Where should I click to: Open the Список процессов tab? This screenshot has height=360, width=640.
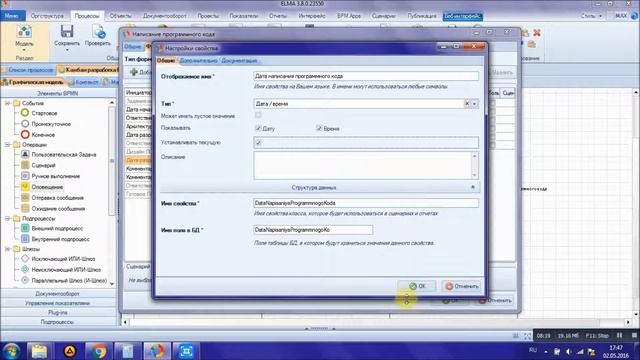[28, 70]
